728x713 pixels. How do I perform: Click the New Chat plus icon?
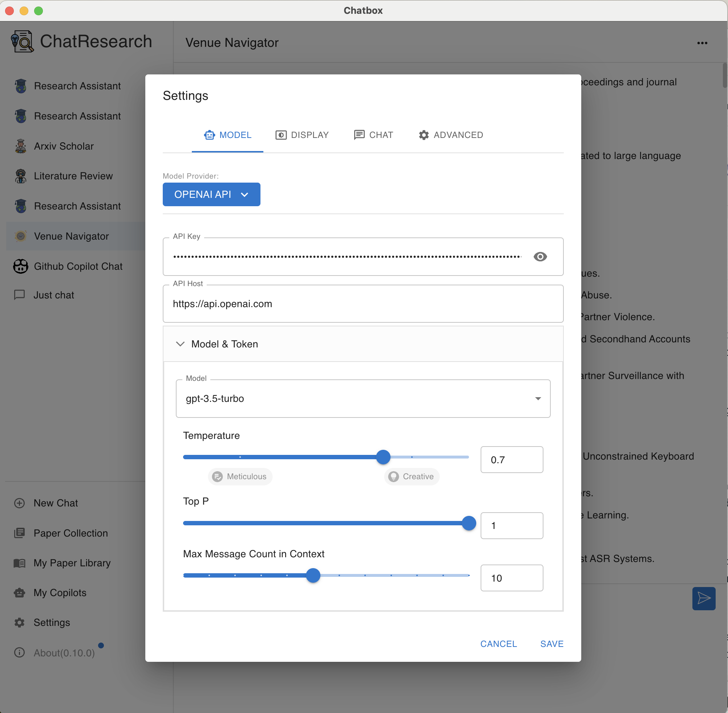pos(20,503)
